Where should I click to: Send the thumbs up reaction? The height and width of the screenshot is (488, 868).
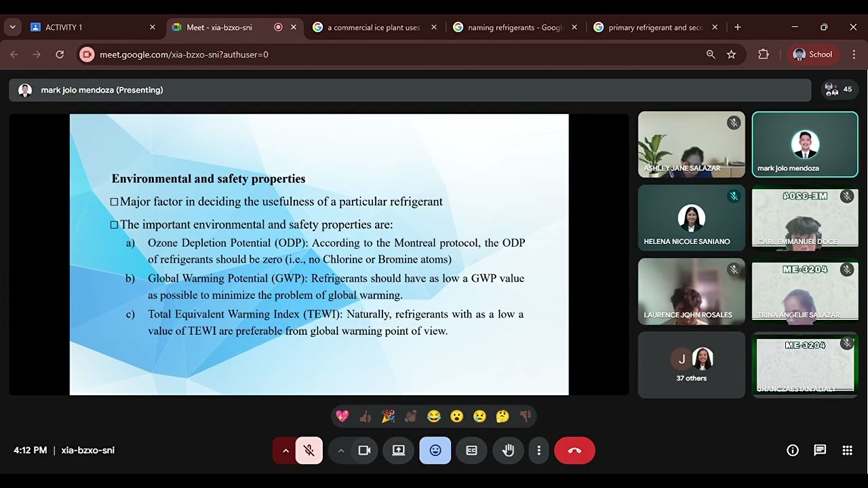(366, 416)
